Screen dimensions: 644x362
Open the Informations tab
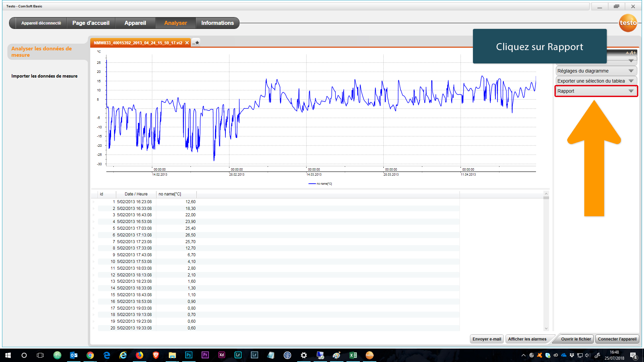click(217, 23)
